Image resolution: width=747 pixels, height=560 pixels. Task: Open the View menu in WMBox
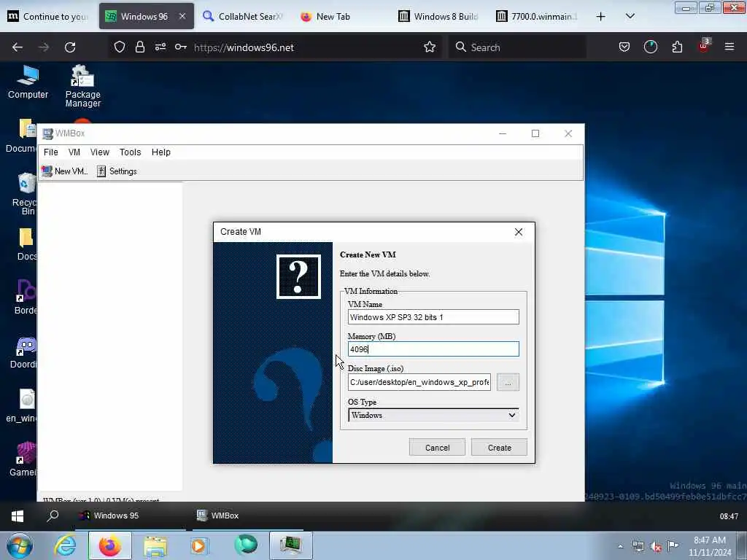99,152
